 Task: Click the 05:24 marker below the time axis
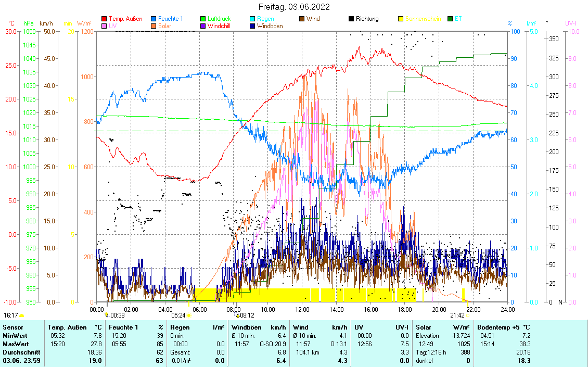(178, 315)
